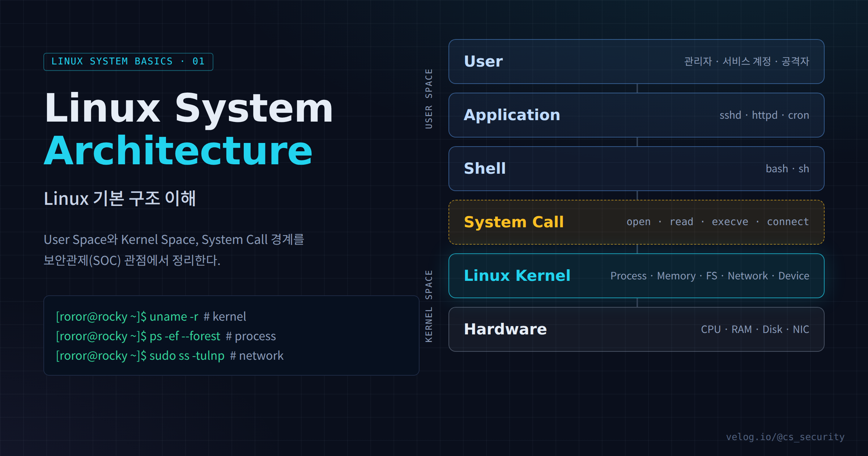Viewport: 868px width, 456px height.
Task: Click 'sshd · httpd · cron' text
Action: pyautogui.click(x=764, y=115)
